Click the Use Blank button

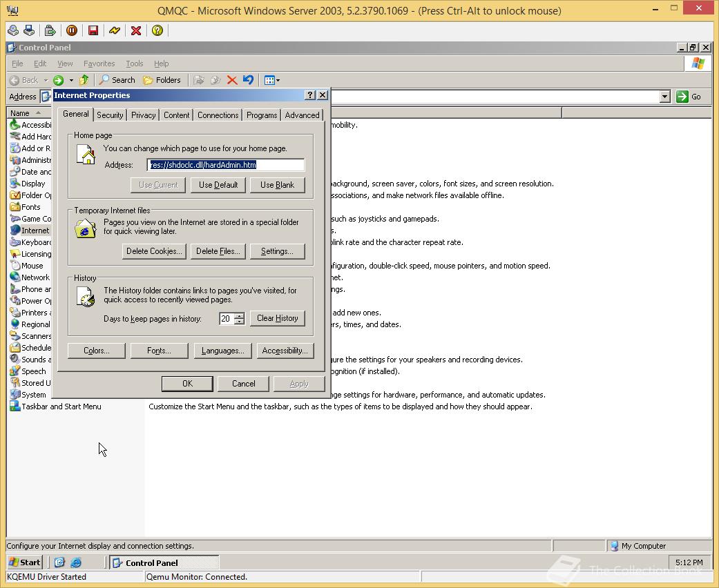point(278,185)
